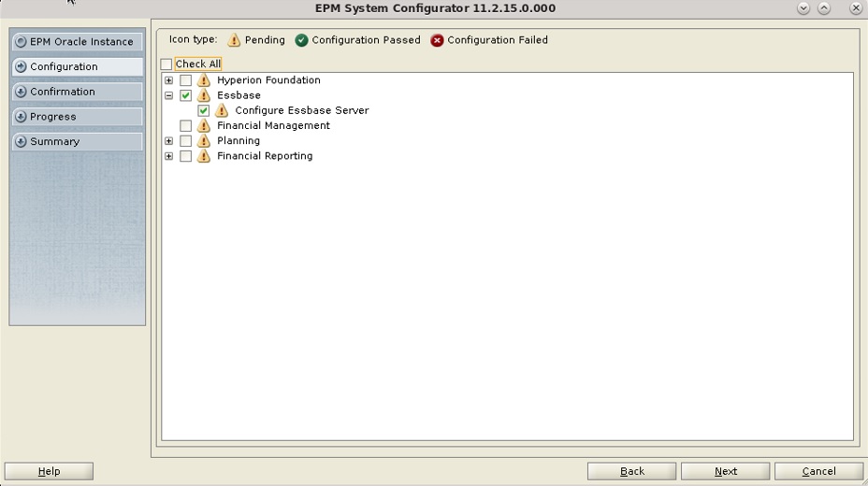The height and width of the screenshot is (486, 868).
Task: Go to the Progress step
Action: [77, 116]
